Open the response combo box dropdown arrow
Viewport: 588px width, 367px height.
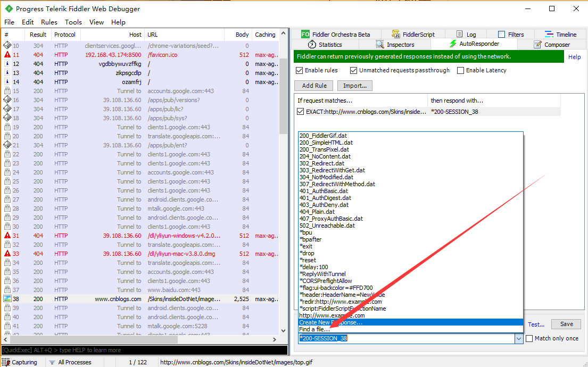[x=519, y=338]
